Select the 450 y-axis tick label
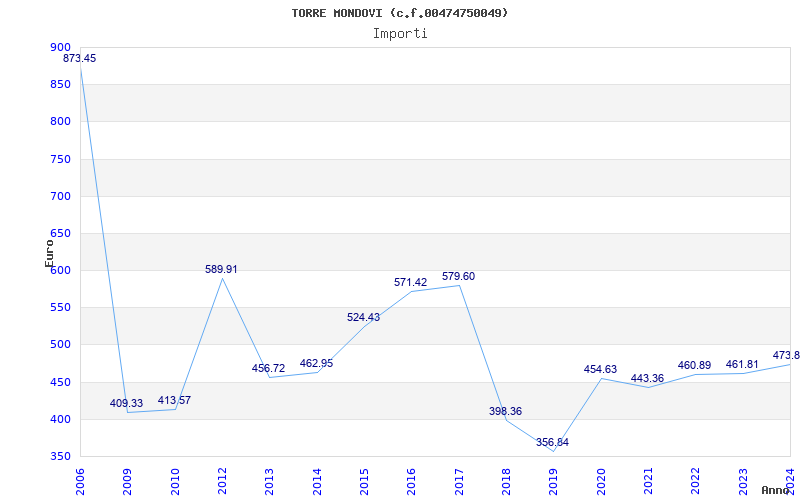 60,382
